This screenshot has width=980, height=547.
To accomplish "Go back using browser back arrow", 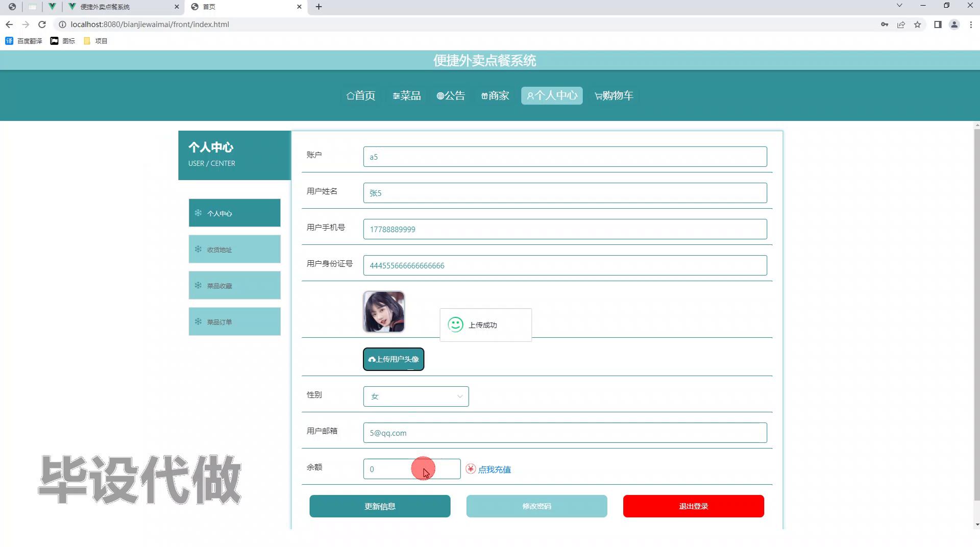I will tap(9, 24).
